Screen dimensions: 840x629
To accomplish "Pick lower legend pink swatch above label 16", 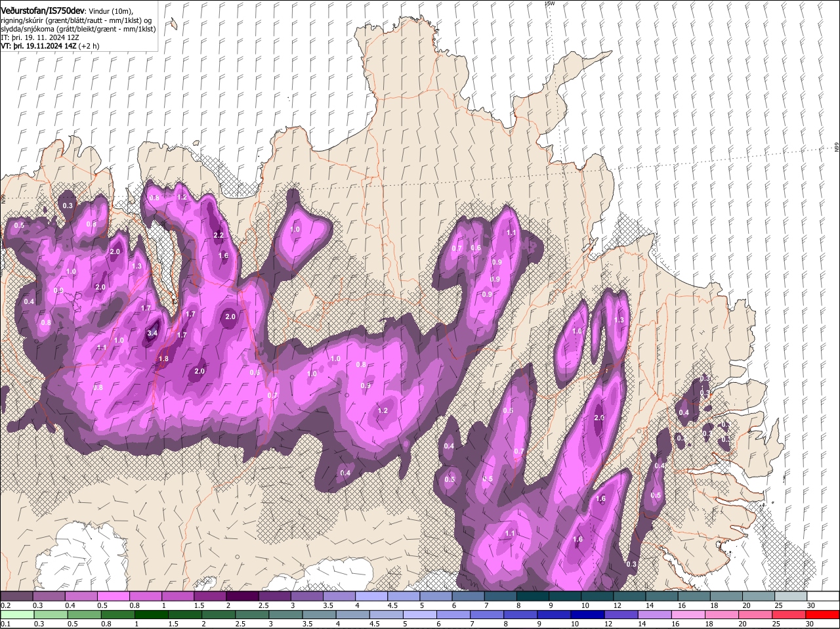I will click(690, 615).
